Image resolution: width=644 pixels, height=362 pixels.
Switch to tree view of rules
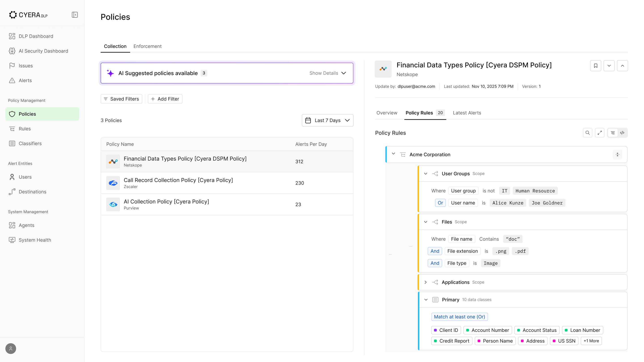click(x=613, y=133)
